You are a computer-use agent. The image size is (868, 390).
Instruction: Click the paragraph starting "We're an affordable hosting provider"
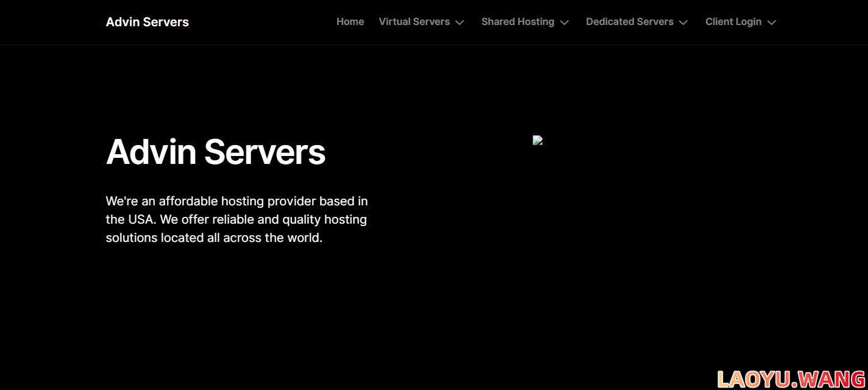[x=237, y=219]
